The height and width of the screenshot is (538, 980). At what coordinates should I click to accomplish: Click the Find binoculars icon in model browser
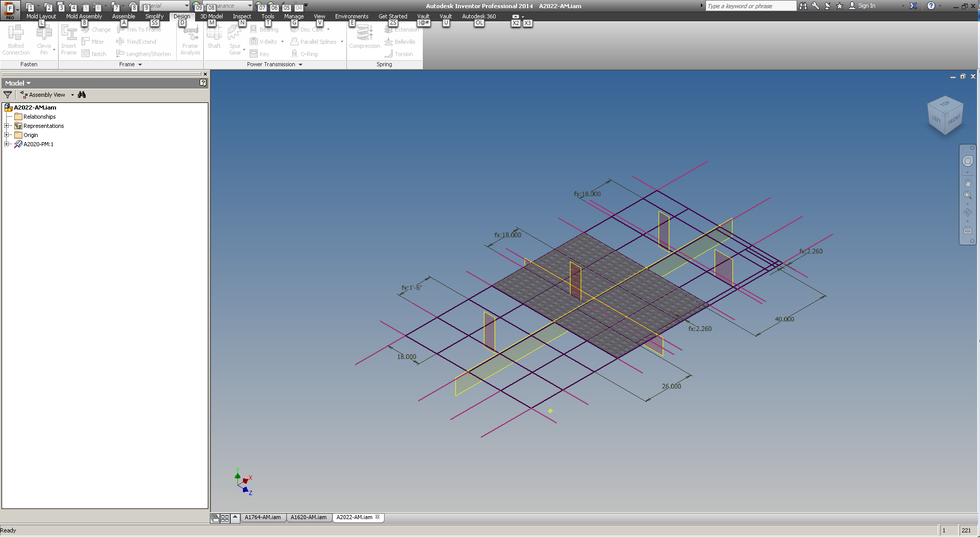tap(81, 94)
